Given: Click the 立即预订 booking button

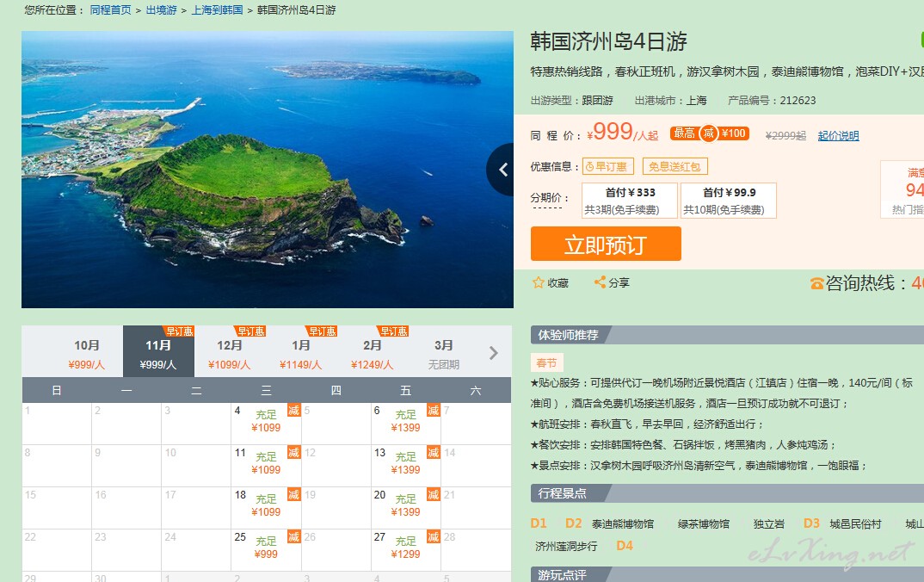Looking at the screenshot, I should click(x=606, y=244).
